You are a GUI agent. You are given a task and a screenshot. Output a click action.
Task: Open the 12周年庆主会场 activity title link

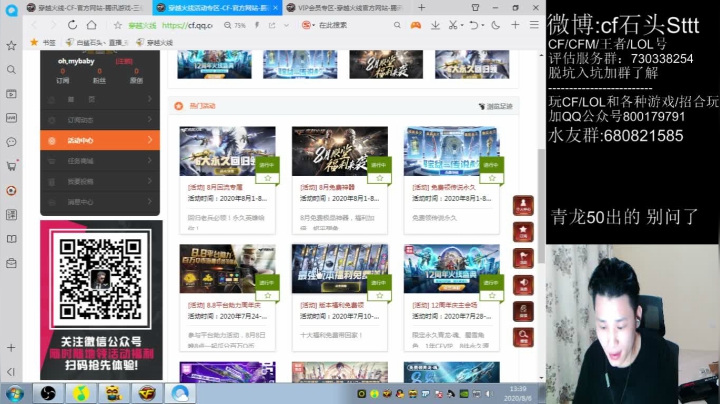point(445,305)
